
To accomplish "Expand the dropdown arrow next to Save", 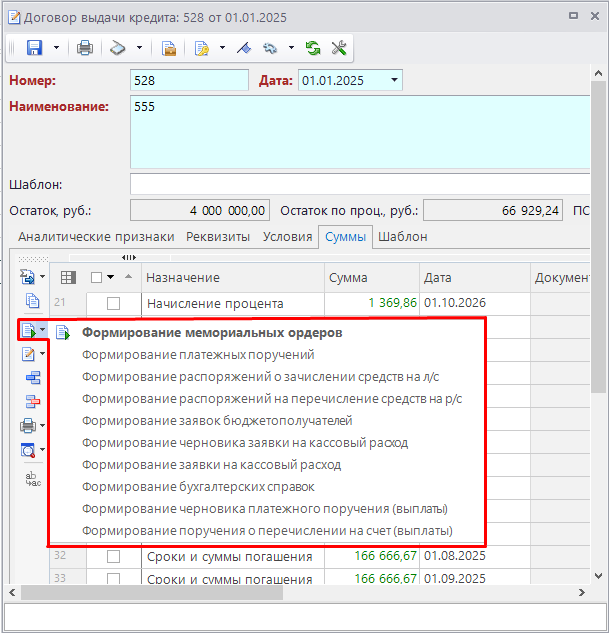I will tap(56, 47).
